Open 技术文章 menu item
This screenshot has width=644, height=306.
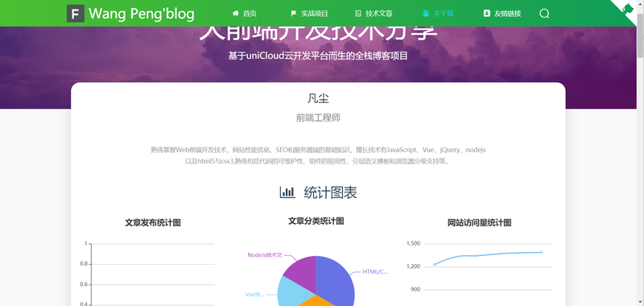click(x=379, y=14)
